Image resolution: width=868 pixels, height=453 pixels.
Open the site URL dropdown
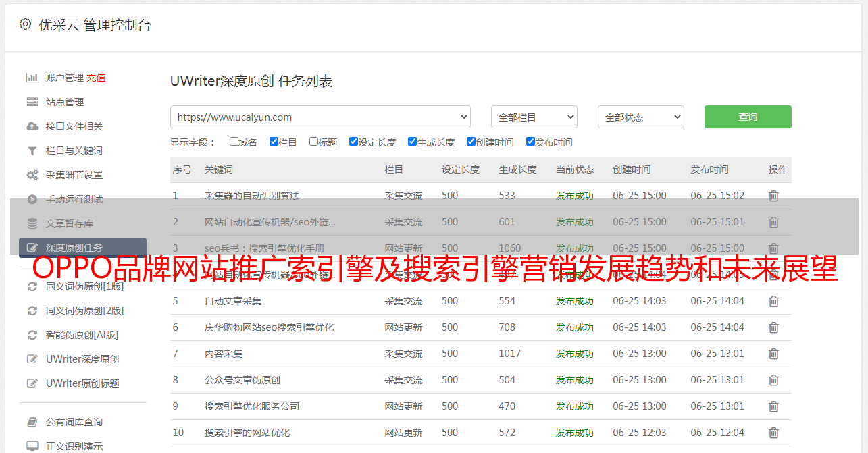click(x=320, y=117)
